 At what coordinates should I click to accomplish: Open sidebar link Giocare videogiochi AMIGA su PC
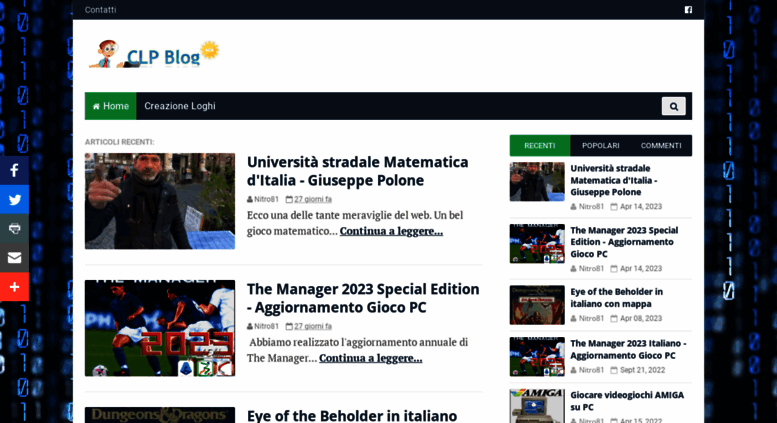(x=627, y=401)
